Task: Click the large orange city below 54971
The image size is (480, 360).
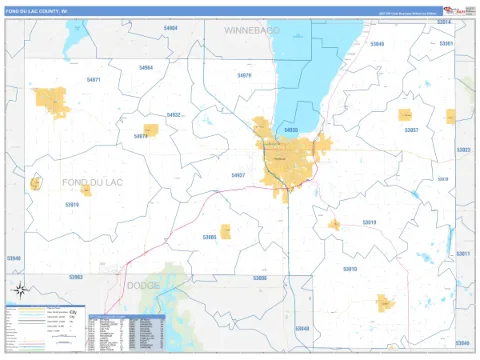Action: tap(52, 102)
